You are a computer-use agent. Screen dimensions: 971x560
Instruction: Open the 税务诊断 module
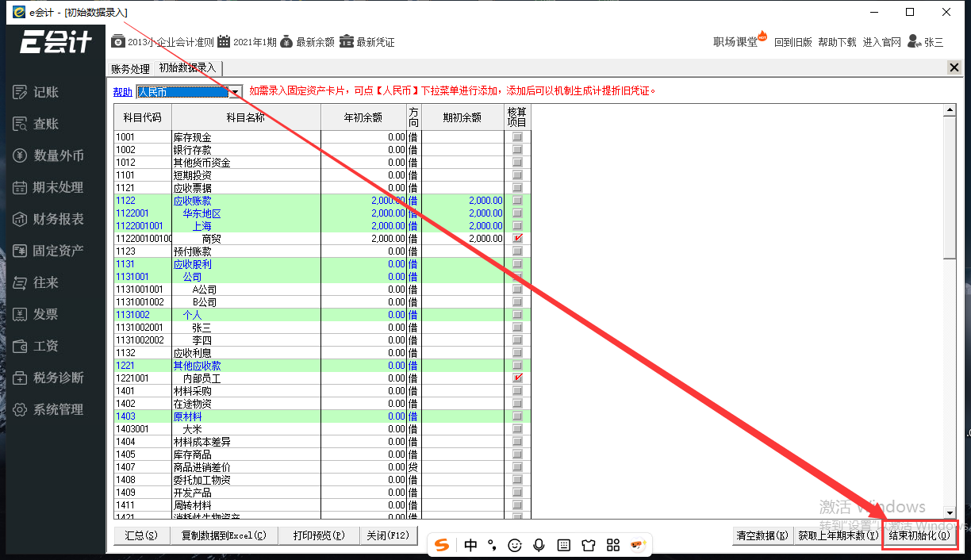[52, 378]
